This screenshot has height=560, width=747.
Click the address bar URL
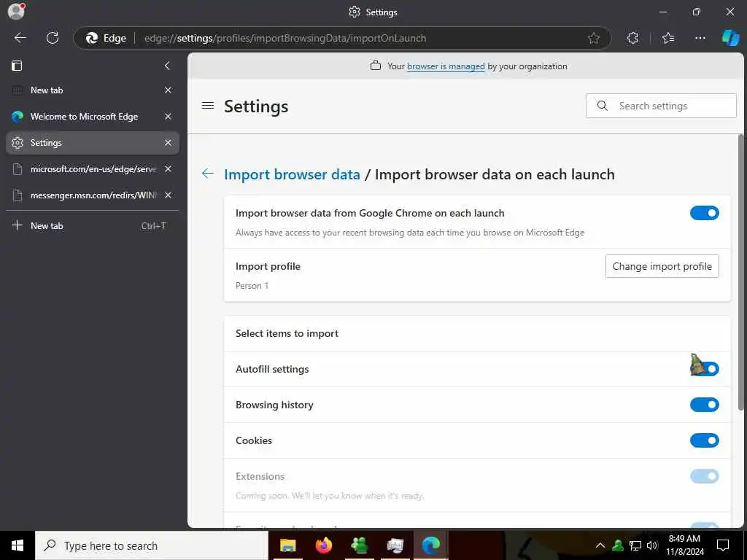coord(285,38)
